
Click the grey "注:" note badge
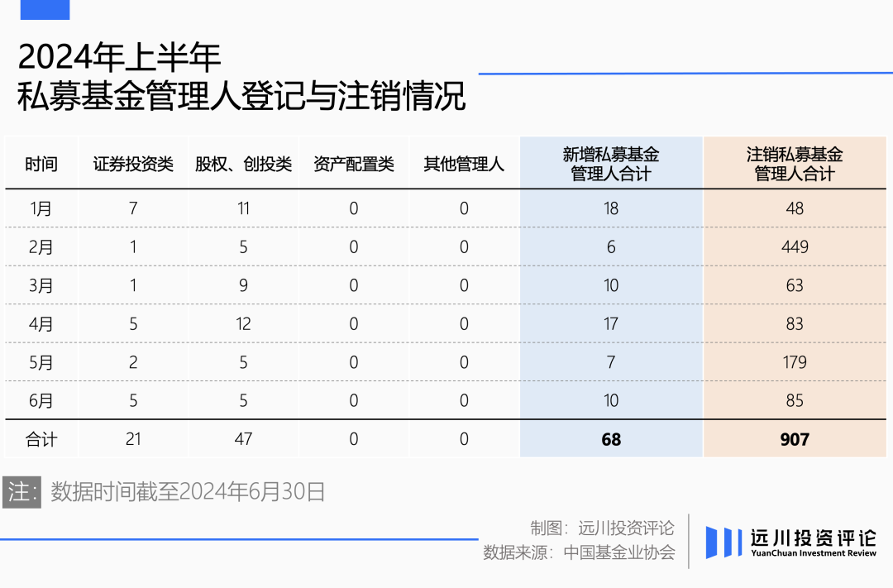tap(21, 492)
